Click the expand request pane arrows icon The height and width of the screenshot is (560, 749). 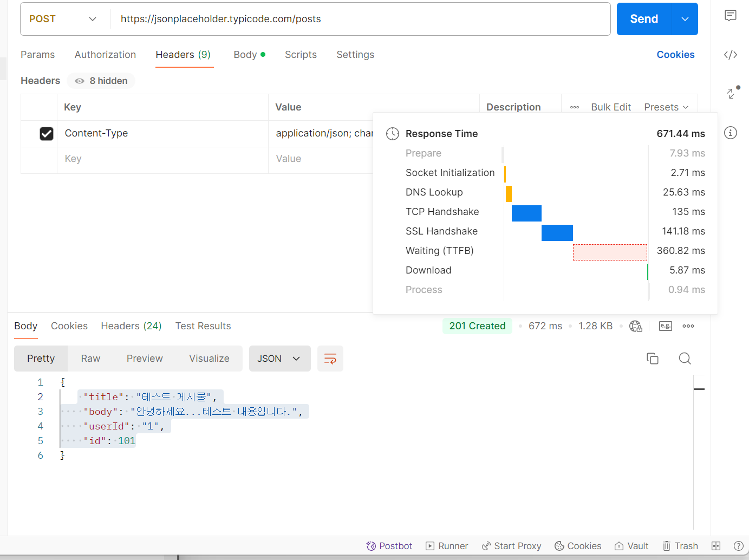pos(732,93)
